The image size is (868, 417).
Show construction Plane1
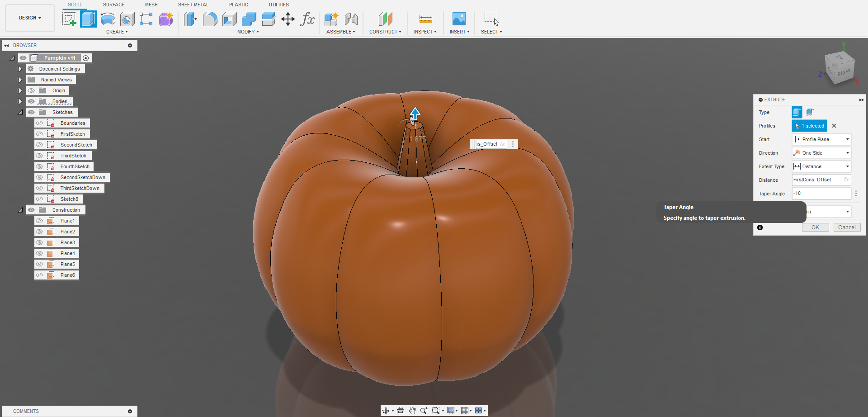[39, 221]
